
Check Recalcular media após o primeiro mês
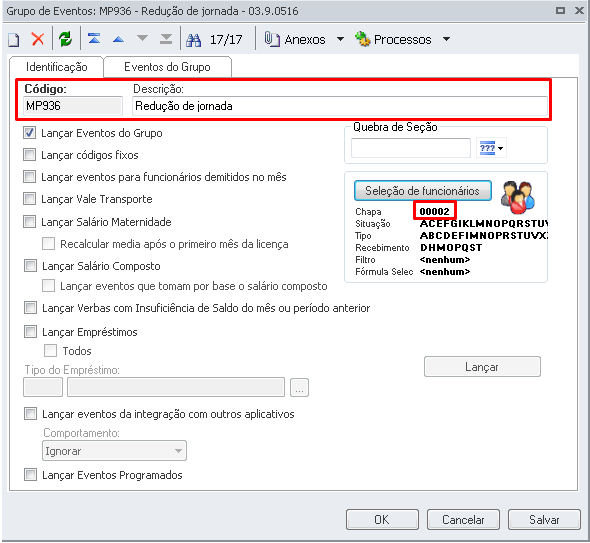48,243
